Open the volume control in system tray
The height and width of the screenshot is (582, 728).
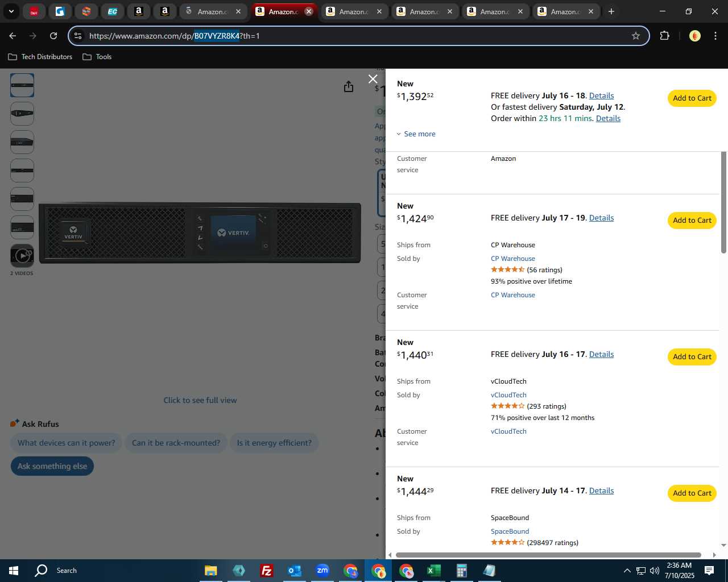click(x=655, y=571)
